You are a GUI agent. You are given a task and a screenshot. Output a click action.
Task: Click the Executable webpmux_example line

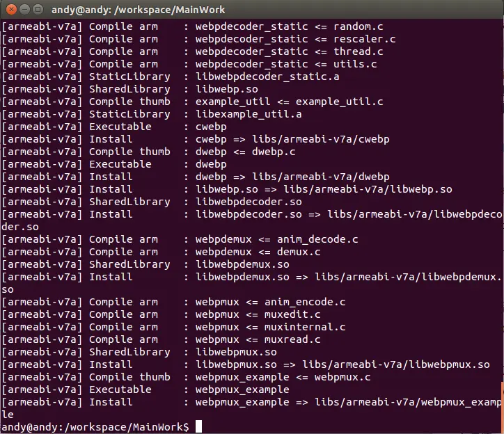coord(145,389)
